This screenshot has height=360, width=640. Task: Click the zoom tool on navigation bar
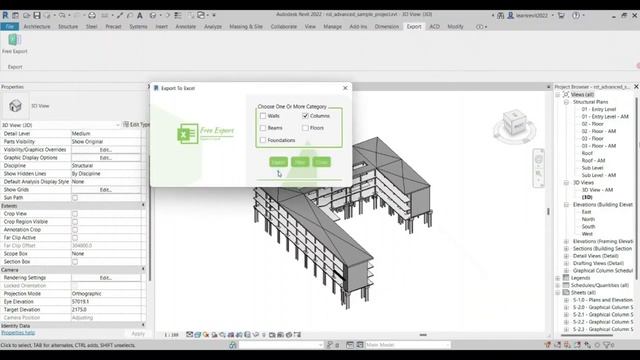[539, 173]
